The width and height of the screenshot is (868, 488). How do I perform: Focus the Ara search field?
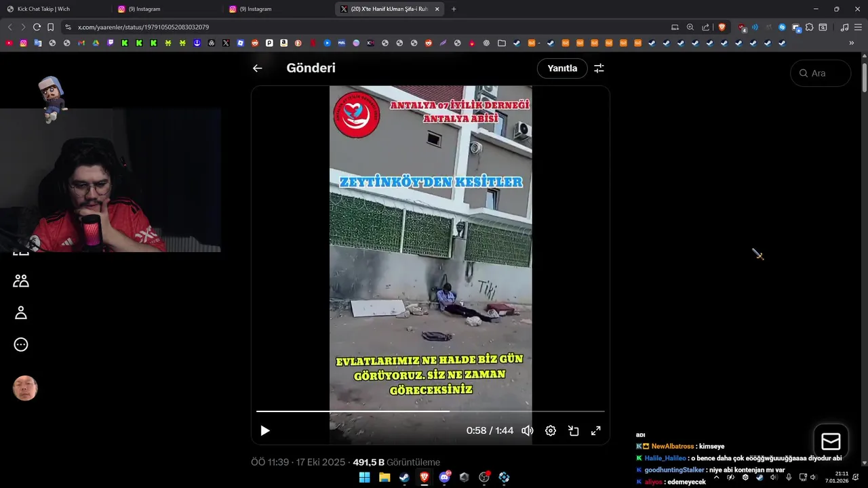pyautogui.click(x=821, y=73)
